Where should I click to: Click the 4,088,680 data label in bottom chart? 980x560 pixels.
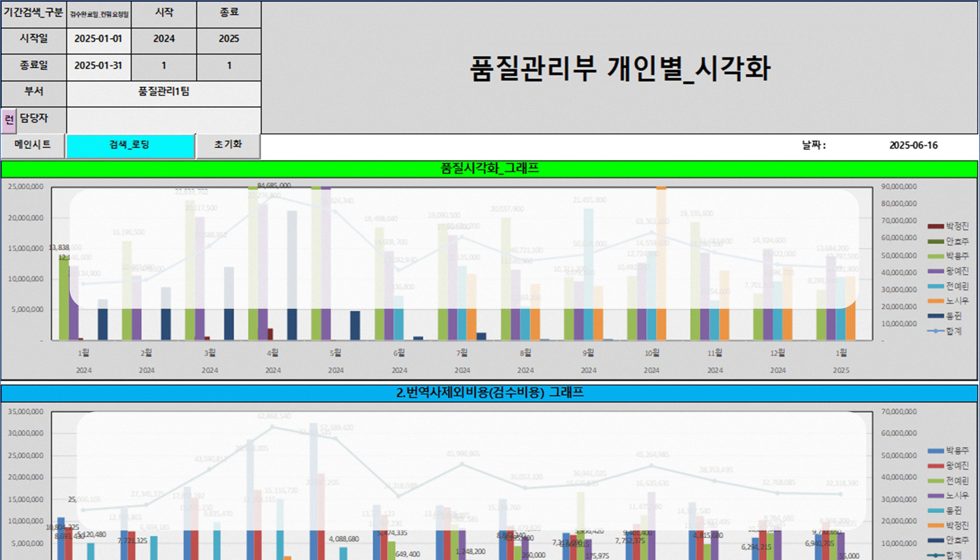click(x=344, y=539)
